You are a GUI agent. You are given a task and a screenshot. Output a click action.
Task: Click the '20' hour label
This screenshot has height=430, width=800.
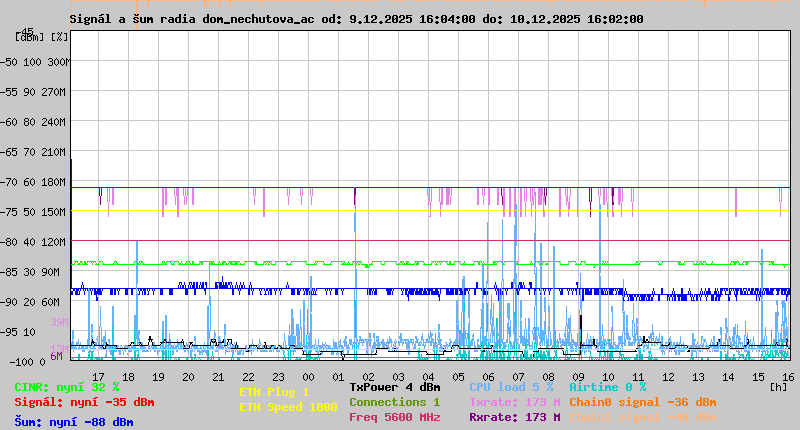pyautogui.click(x=188, y=377)
